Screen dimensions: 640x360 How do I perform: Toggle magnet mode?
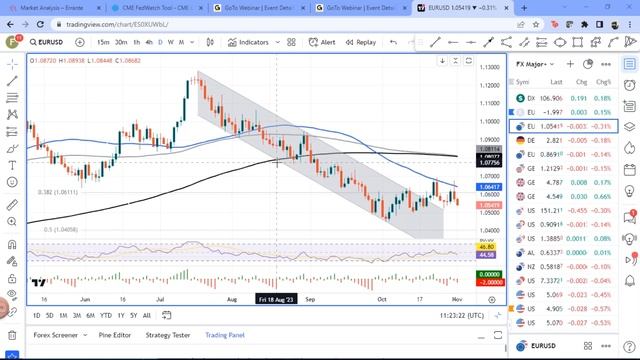[12, 244]
